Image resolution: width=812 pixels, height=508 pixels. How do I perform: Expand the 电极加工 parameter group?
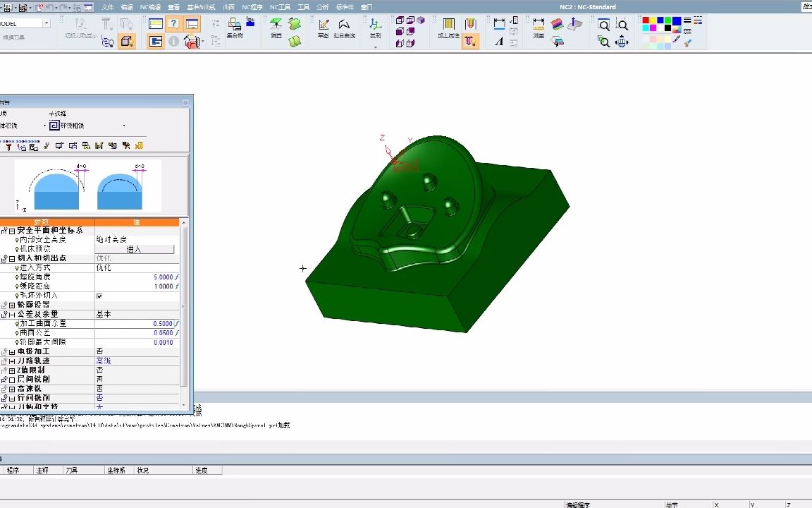coord(12,351)
